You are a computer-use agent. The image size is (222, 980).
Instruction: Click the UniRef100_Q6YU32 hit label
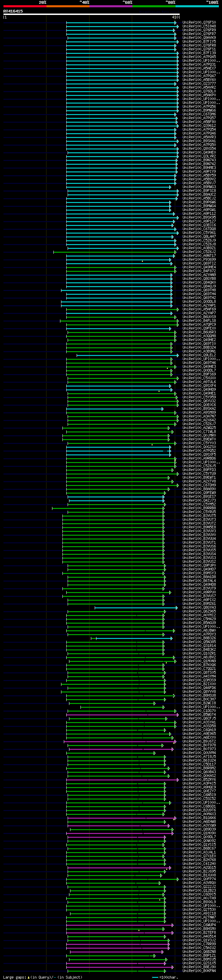click(199, 401)
